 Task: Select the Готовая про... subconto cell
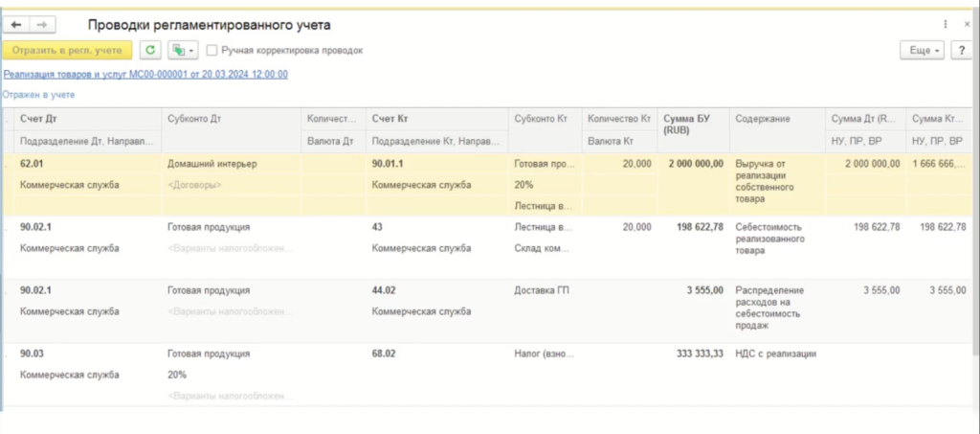(x=546, y=164)
